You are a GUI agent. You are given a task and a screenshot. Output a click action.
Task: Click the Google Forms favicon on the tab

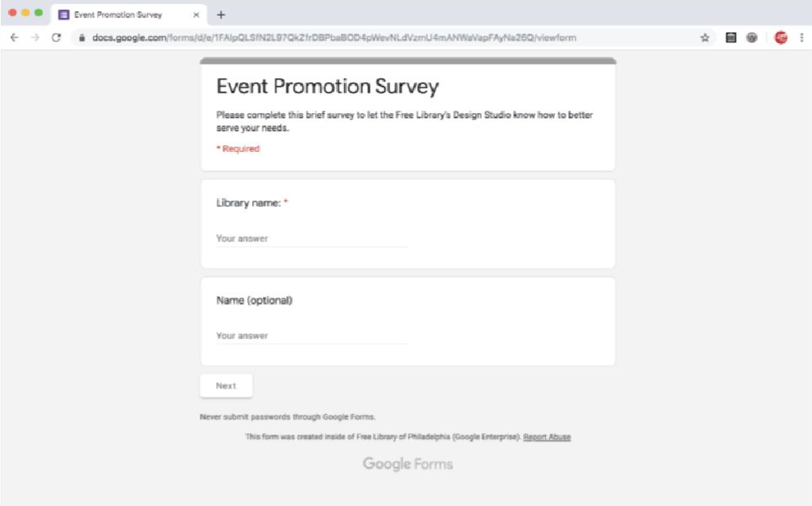tap(64, 15)
